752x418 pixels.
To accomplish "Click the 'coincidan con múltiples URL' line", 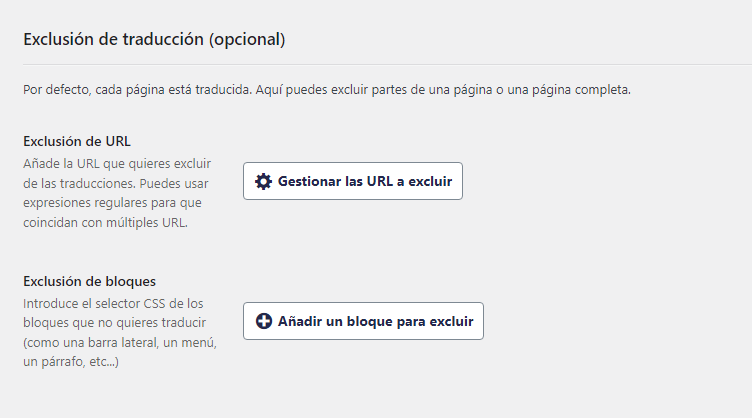I will 105,222.
